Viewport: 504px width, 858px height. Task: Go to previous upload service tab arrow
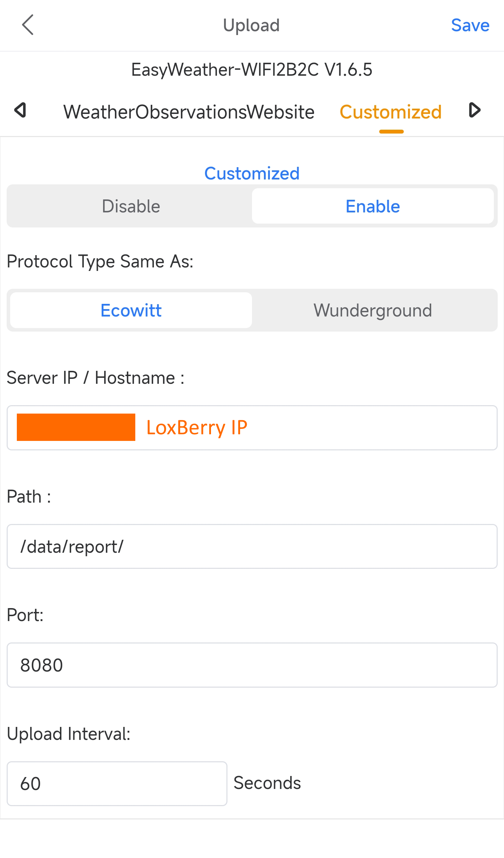(x=20, y=110)
